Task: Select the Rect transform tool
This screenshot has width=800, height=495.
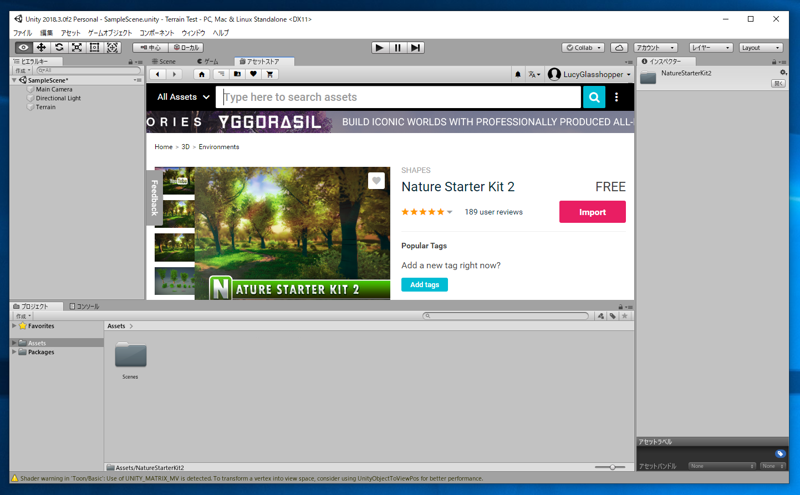Action: click(x=94, y=47)
